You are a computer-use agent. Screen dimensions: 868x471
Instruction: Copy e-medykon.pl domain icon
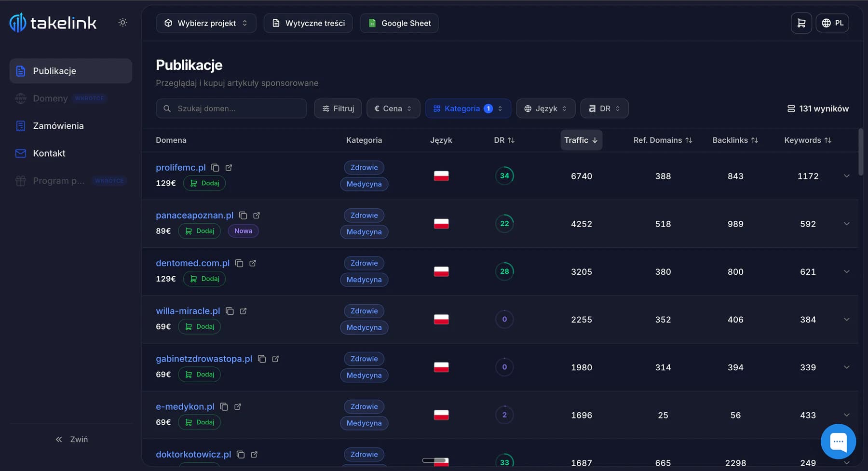tap(224, 406)
